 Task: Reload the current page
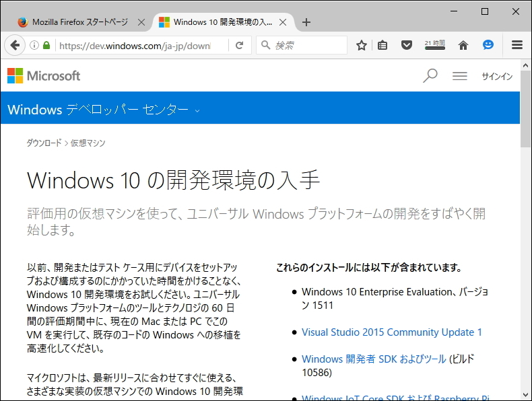(240, 45)
